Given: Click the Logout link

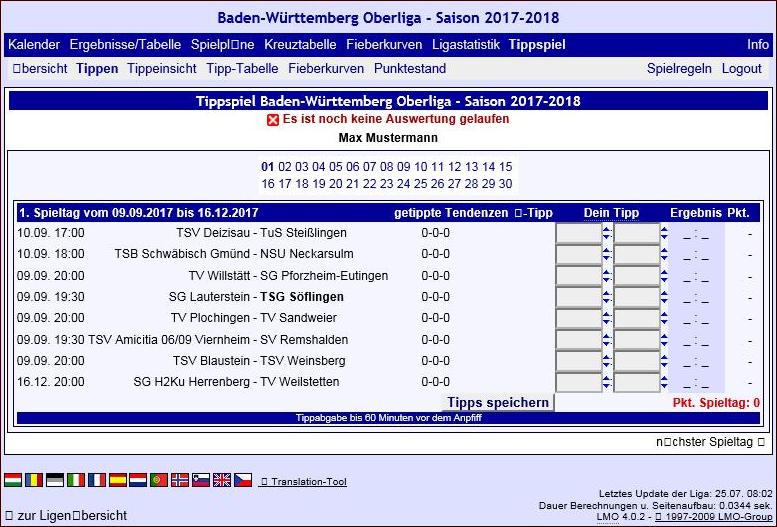Looking at the screenshot, I should pos(741,69).
